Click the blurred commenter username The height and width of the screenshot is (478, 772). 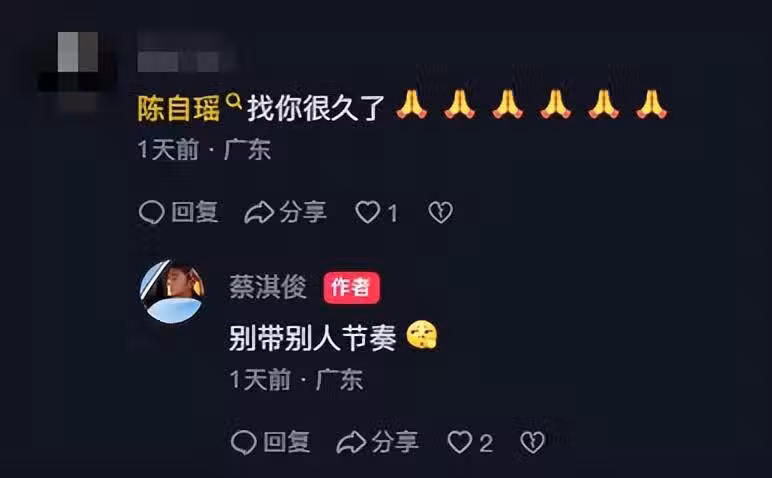(186, 53)
